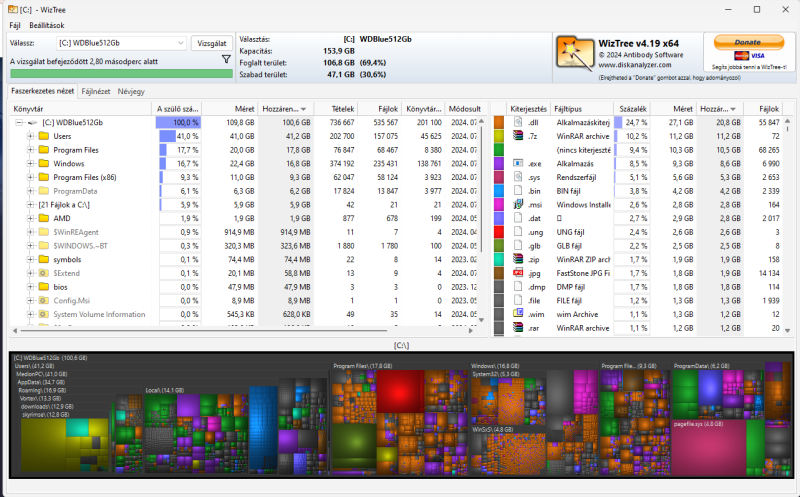Image resolution: width=800 pixels, height=497 pixels.
Task: Click the .wim archive icon
Action: 518,314
